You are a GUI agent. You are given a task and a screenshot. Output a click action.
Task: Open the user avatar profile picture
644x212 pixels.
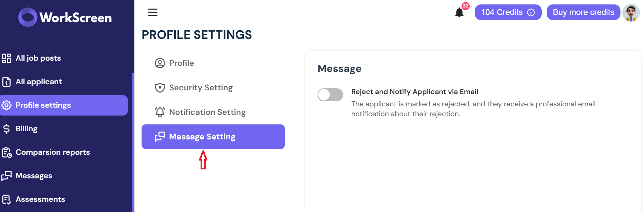coord(631,13)
